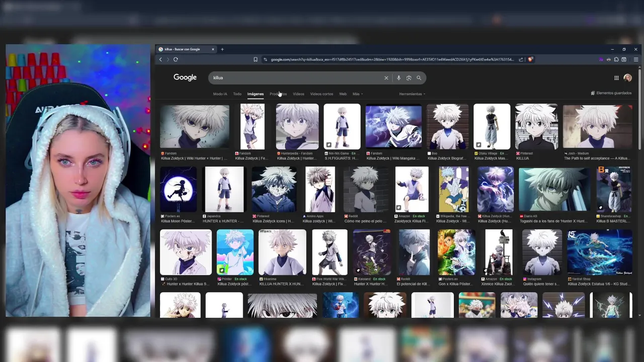Open the Killua Moon Póster image
The image size is (644, 362).
(179, 190)
